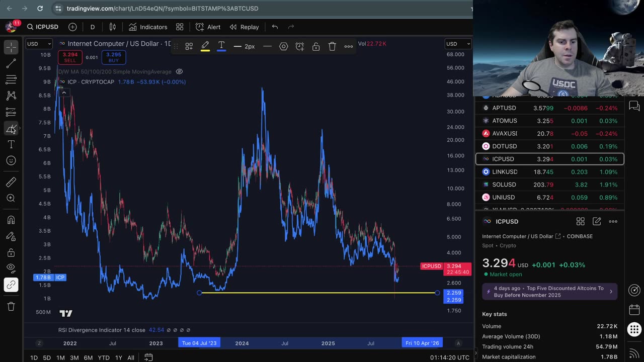Select the geometric shapes brush tool
644x362 pixels.
(11, 128)
